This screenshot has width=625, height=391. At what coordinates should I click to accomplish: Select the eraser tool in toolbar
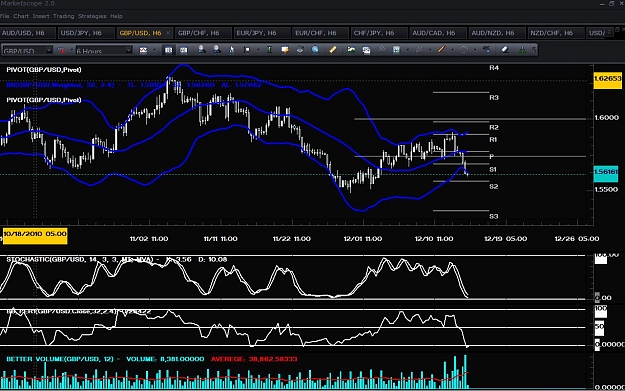505,50
